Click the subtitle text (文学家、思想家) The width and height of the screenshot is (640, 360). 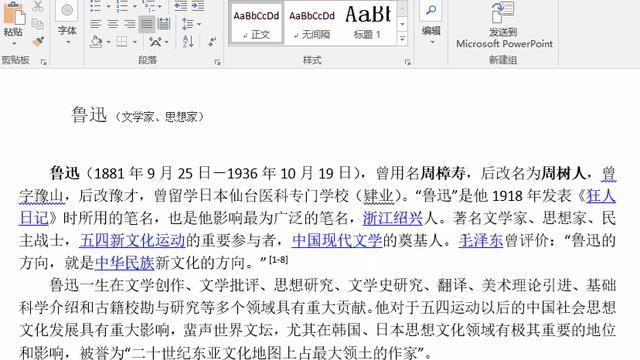pos(159,117)
